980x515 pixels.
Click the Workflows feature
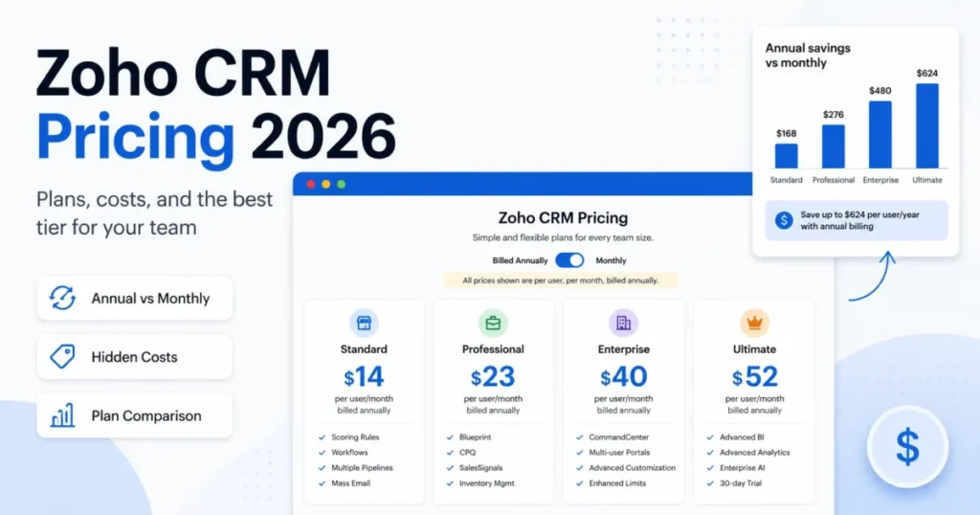pyautogui.click(x=349, y=452)
